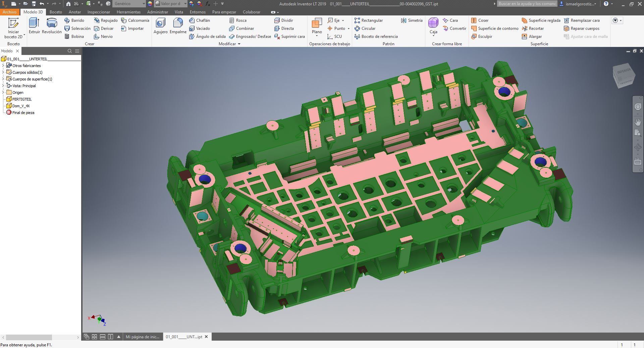The image size is (644, 348).
Task: Select the Extruir tool
Action: tap(34, 26)
